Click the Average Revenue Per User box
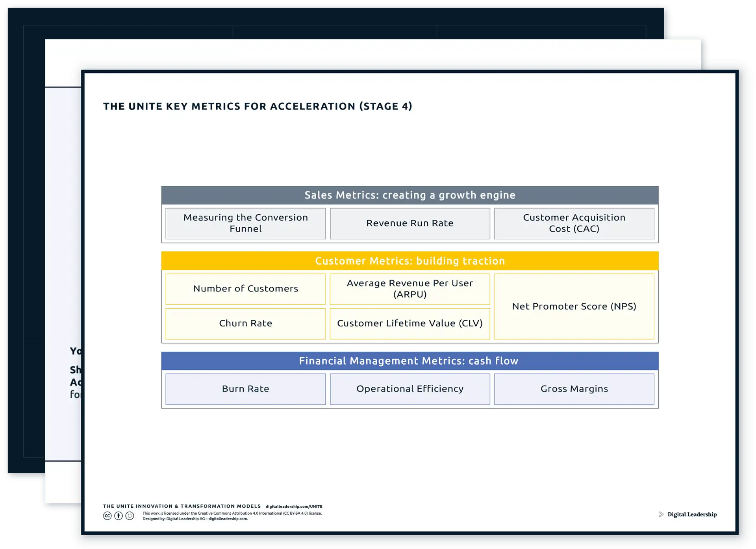The image size is (756, 549). click(410, 289)
